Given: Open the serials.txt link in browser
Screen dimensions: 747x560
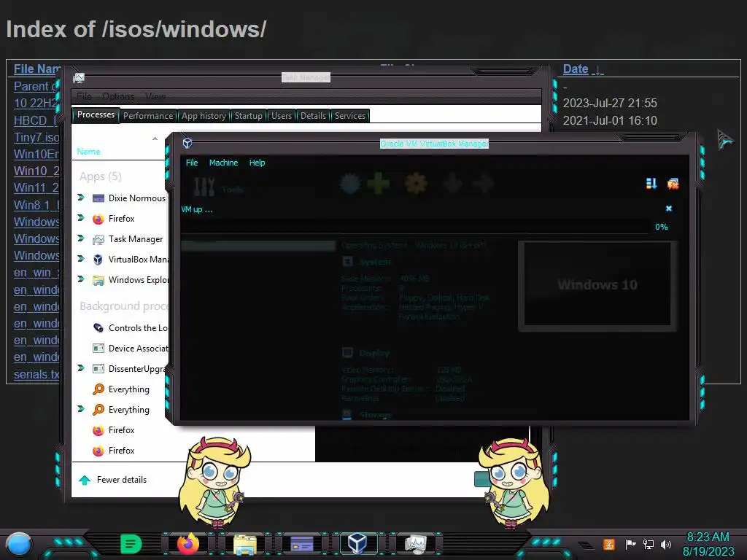Looking at the screenshot, I should click(x=36, y=374).
